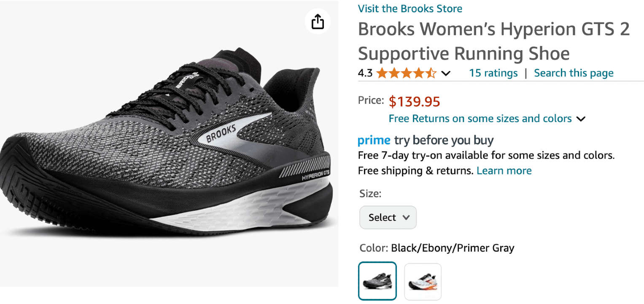Click Free Returns on some sizes text
Viewport: 644px width, 304px height.
480,119
